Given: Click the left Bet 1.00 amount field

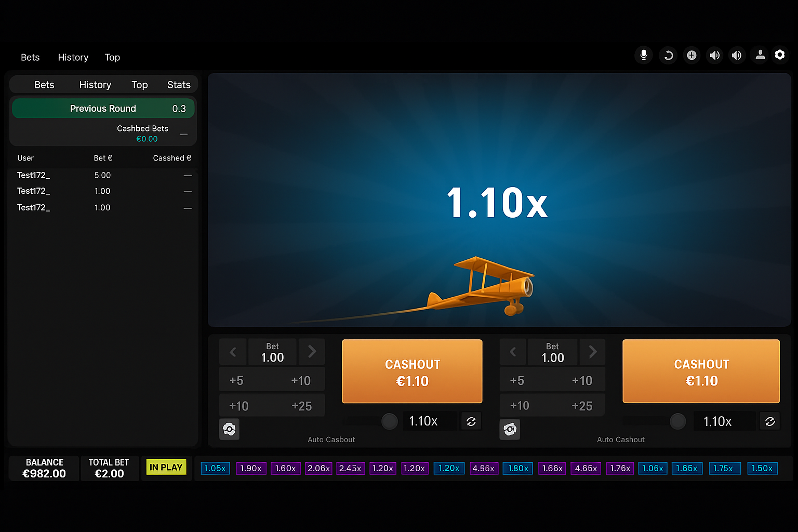Looking at the screenshot, I should [272, 352].
